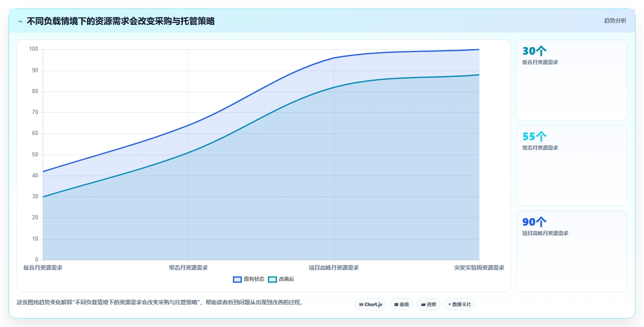The height and width of the screenshot is (327, 644).
Task: Click the 改善后 legend label
Action: [x=286, y=280]
